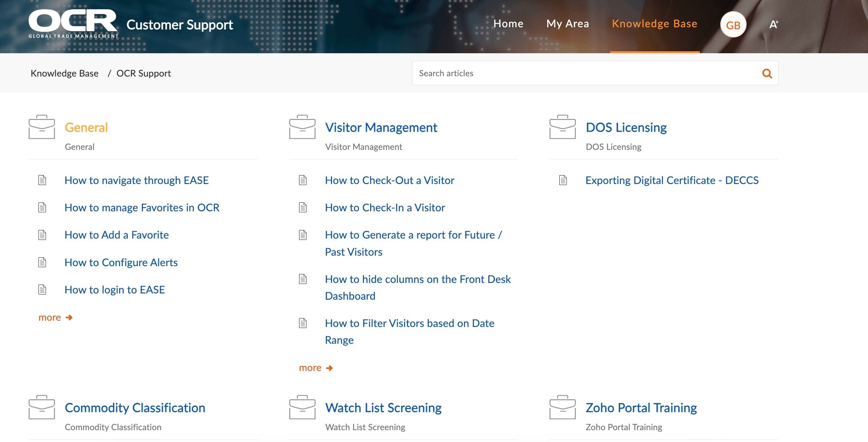
Task: Click the DOS Licensing briefcase icon
Action: coord(563,127)
